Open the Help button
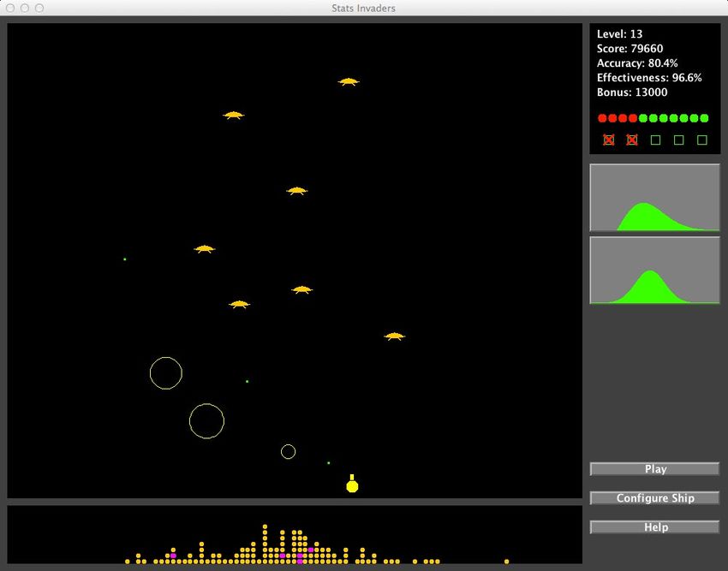 (654, 527)
